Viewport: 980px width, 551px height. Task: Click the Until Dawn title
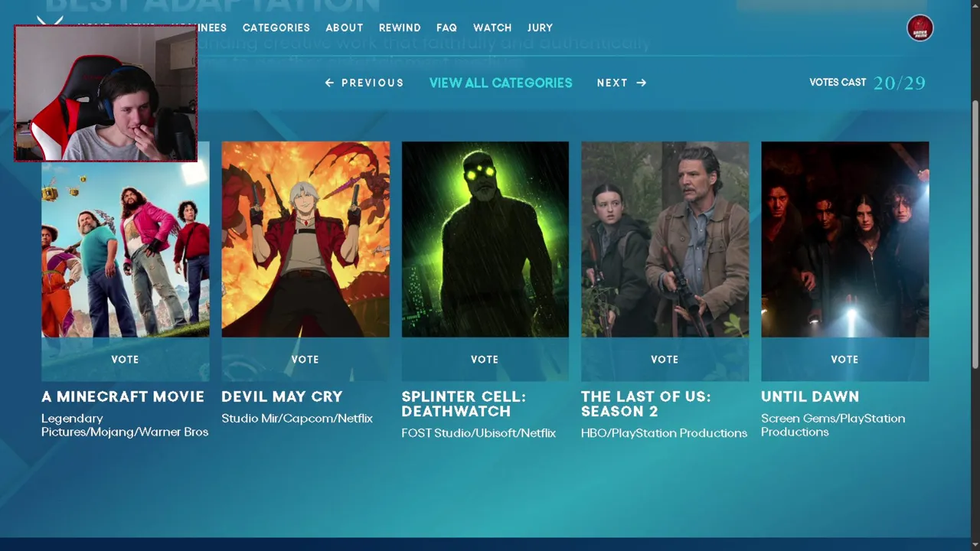pos(810,396)
